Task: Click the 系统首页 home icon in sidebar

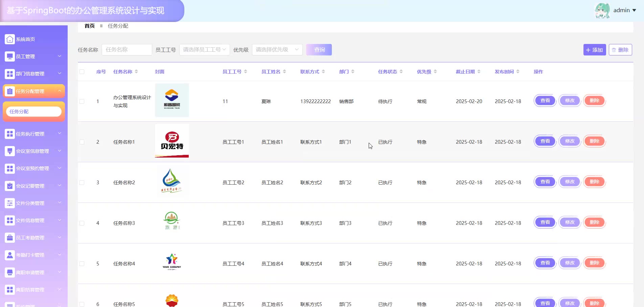Action: click(10, 39)
